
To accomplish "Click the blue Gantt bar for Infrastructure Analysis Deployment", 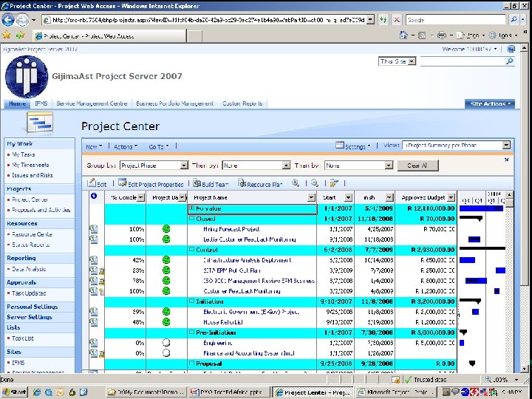I will pos(467,260).
